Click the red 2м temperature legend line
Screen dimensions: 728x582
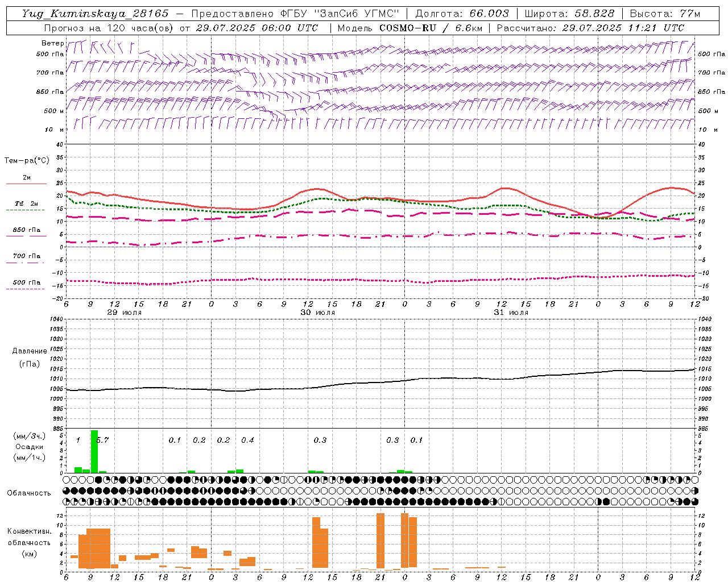(x=26, y=184)
